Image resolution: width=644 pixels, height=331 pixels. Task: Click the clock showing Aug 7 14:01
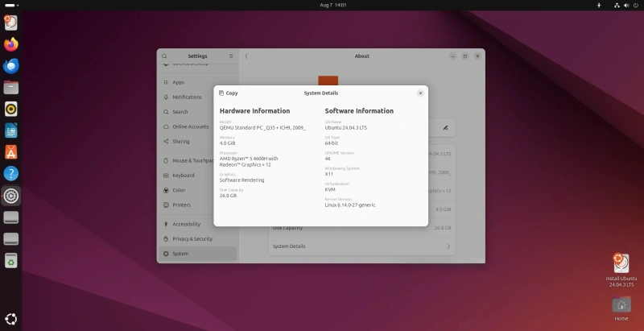coord(333,6)
